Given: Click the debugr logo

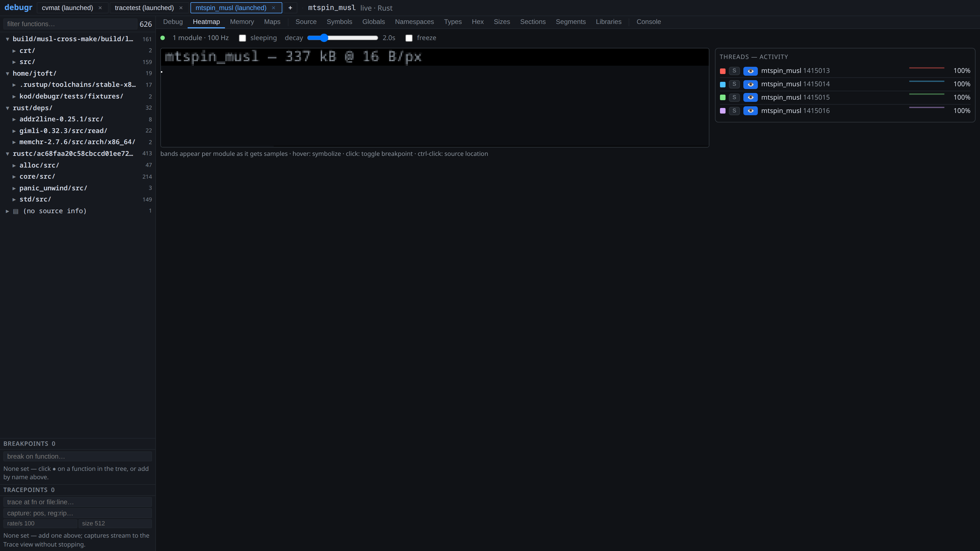Looking at the screenshot, I should [x=18, y=8].
